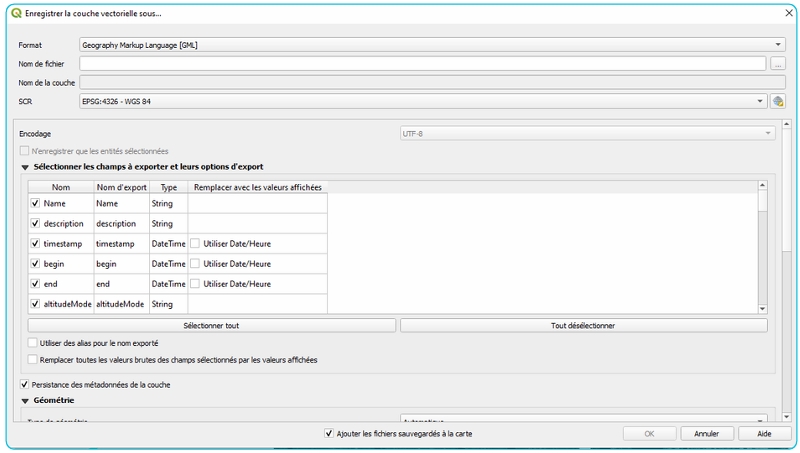The height and width of the screenshot is (453, 800).
Task: Collapse the Sélectionner les champs section
Action: (x=25, y=166)
